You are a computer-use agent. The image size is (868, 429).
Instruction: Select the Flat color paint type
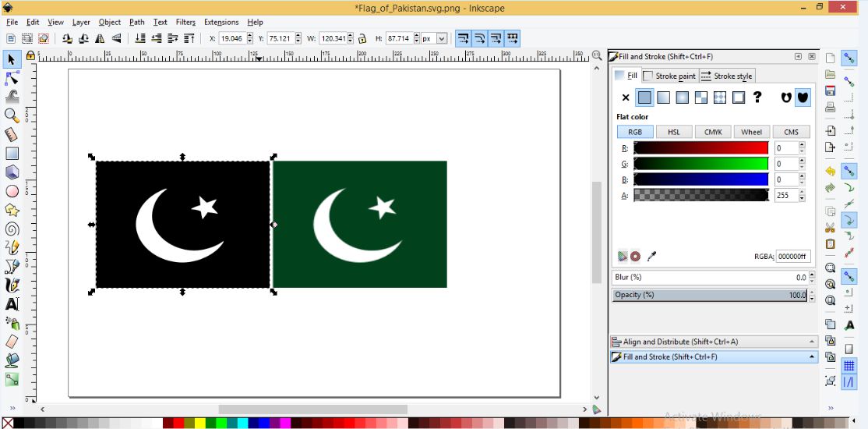point(644,97)
